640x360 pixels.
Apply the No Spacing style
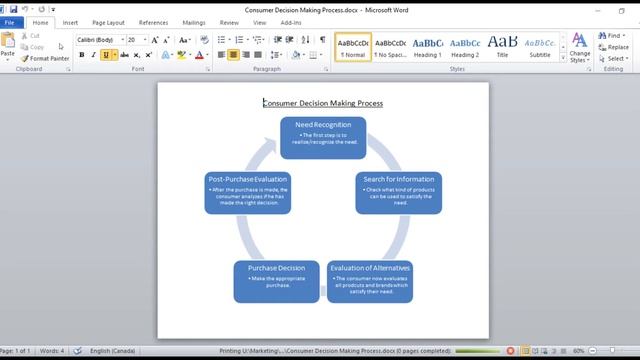(390, 47)
